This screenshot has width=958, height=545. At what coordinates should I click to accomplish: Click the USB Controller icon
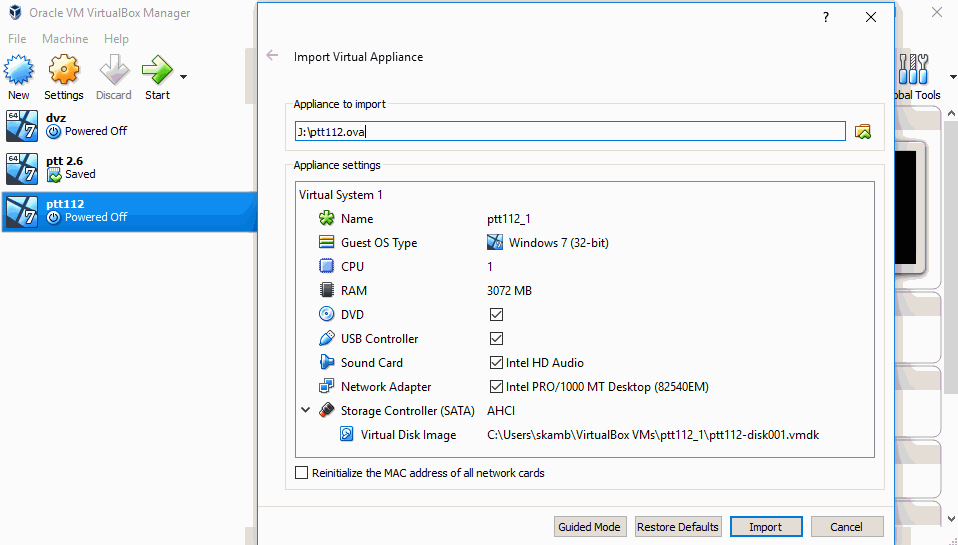[x=327, y=338]
